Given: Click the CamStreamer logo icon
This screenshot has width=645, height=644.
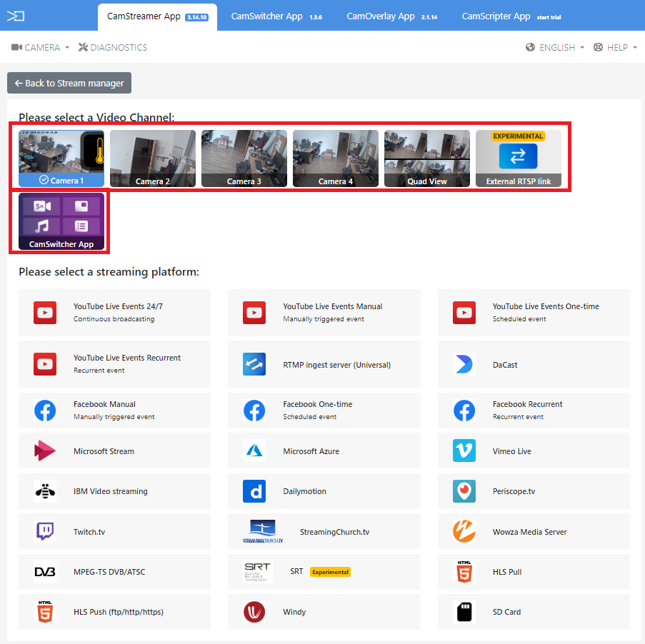Looking at the screenshot, I should [x=16, y=16].
